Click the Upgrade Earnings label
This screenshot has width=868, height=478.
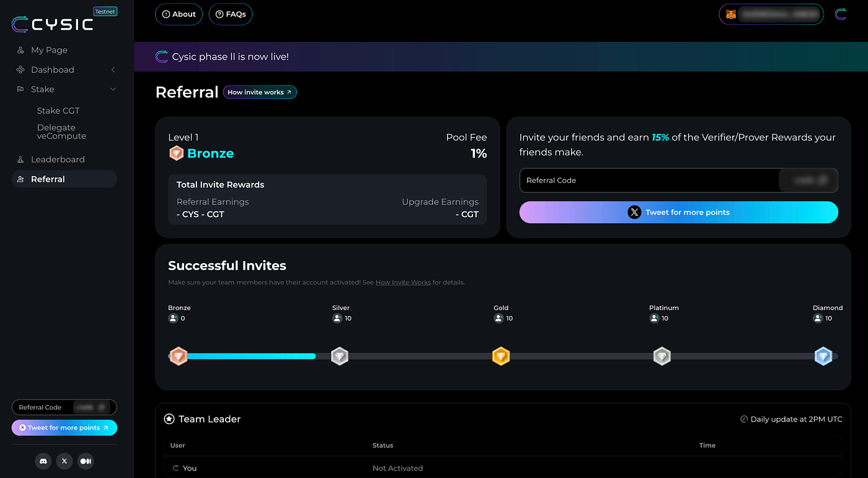(x=440, y=202)
